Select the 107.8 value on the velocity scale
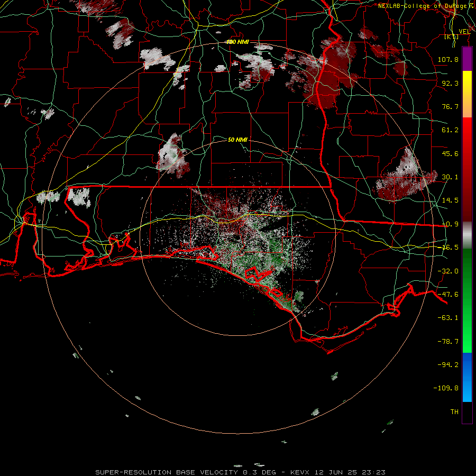476x476 pixels. 448,59
